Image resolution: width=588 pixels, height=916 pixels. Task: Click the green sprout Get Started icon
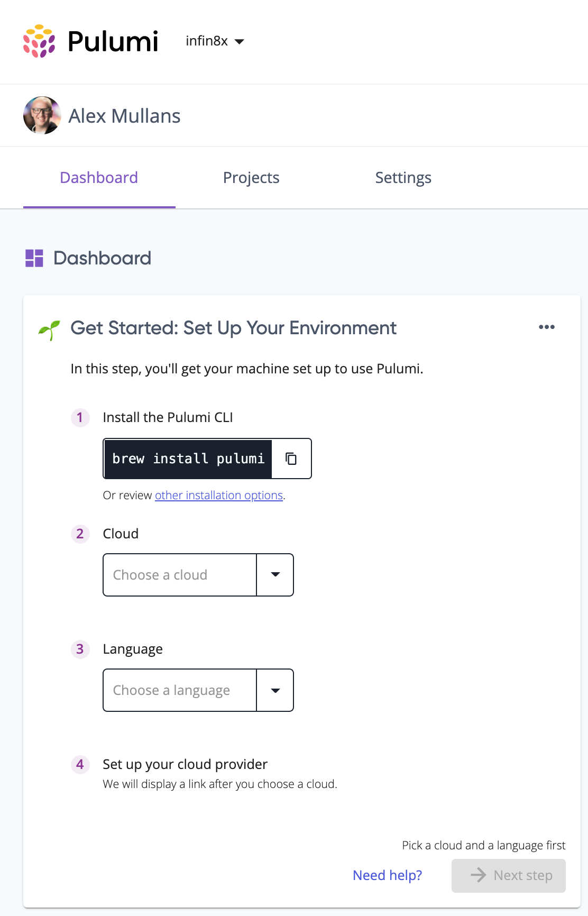pos(49,329)
